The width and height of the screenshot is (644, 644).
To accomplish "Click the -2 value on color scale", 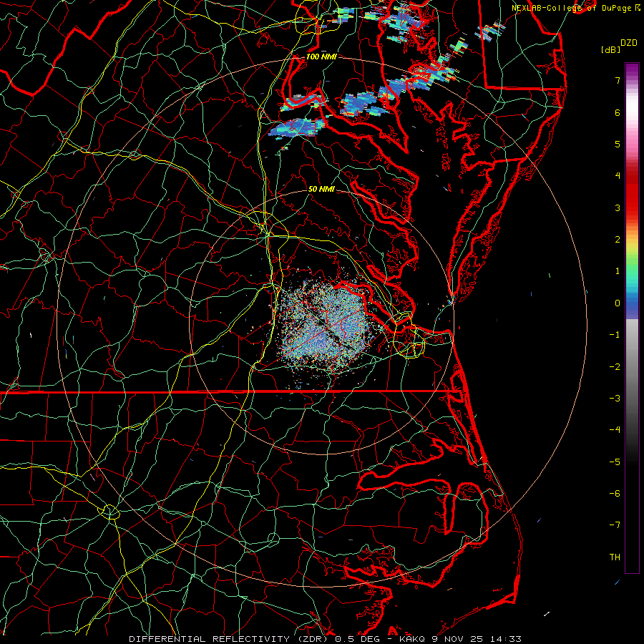I will [x=615, y=367].
